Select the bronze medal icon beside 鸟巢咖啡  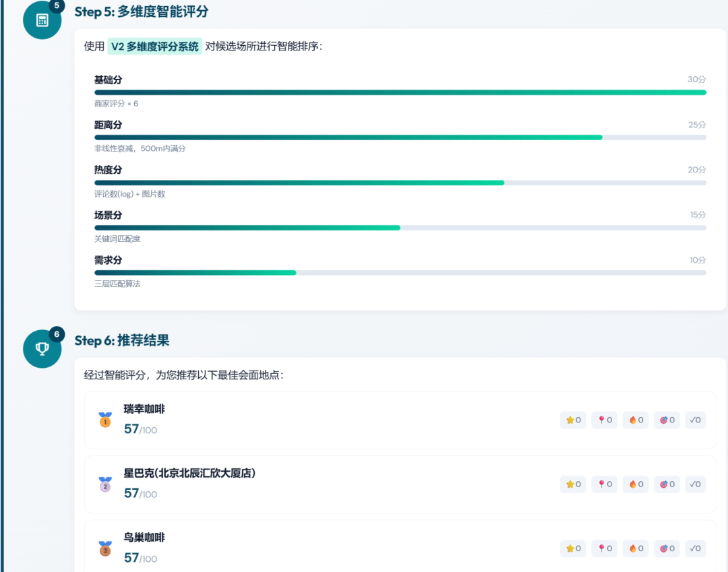click(x=104, y=548)
